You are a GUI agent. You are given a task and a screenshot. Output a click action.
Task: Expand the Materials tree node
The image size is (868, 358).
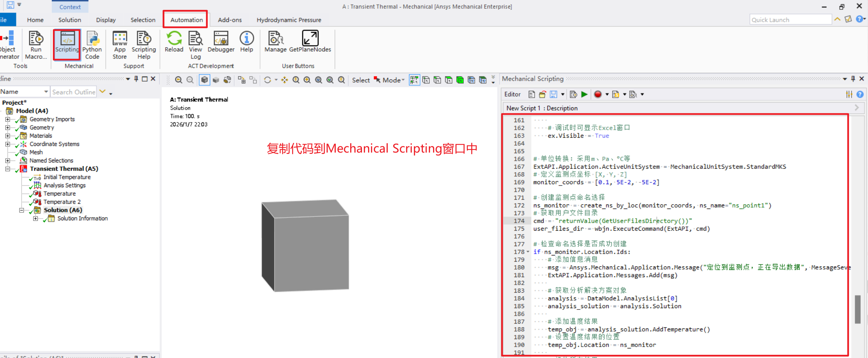(8, 136)
